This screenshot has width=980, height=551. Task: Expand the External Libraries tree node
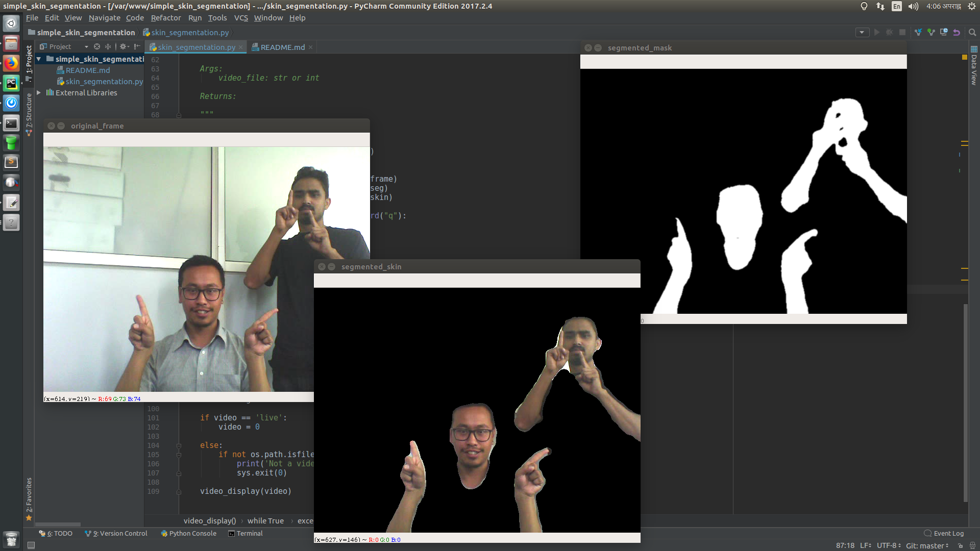click(x=39, y=93)
